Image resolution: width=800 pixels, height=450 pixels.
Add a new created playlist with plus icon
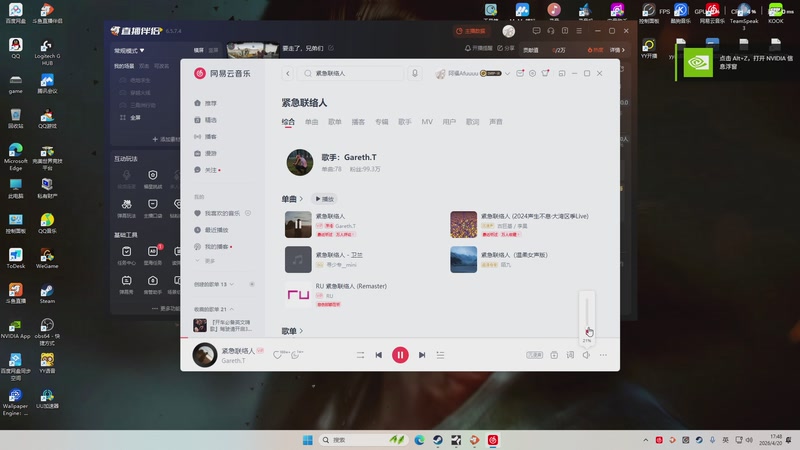252,284
